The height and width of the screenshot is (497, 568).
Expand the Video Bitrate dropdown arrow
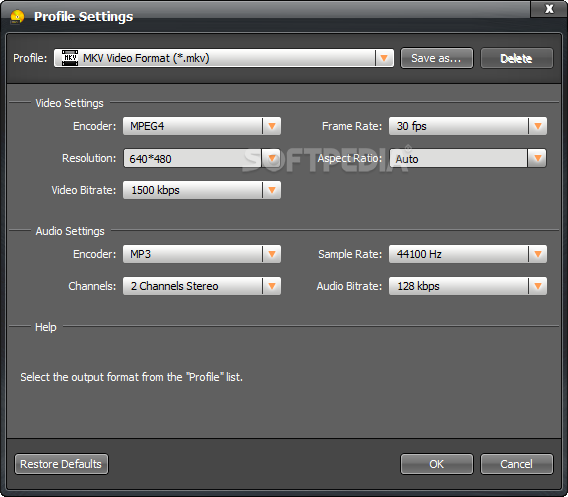tap(272, 190)
